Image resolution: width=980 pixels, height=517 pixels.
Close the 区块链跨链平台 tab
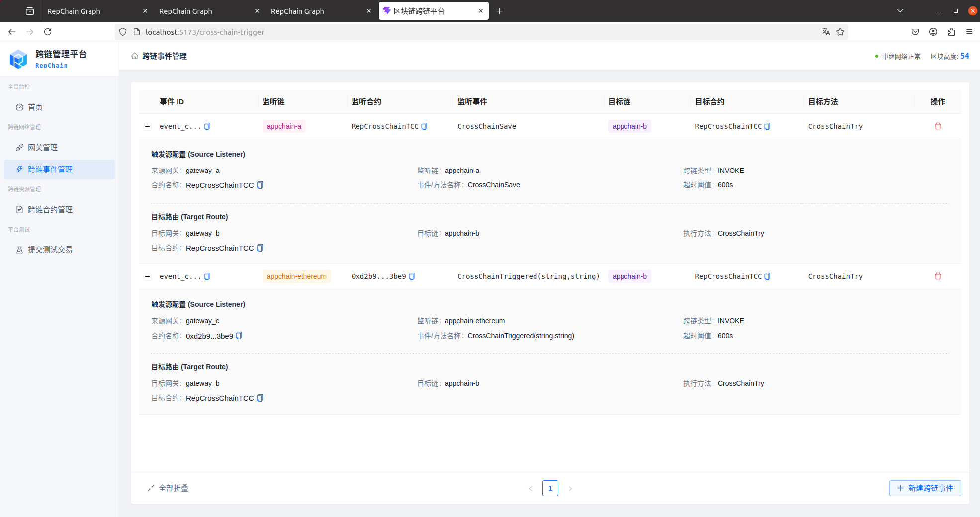481,11
